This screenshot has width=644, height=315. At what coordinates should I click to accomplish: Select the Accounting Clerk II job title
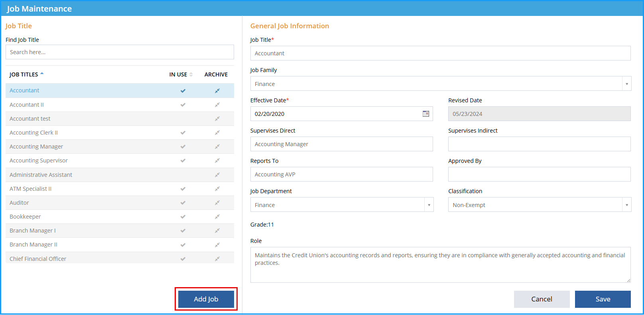coord(33,133)
